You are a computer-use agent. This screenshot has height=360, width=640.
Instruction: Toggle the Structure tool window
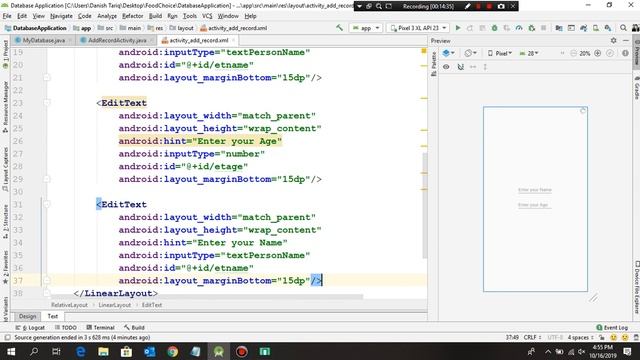click(5, 222)
